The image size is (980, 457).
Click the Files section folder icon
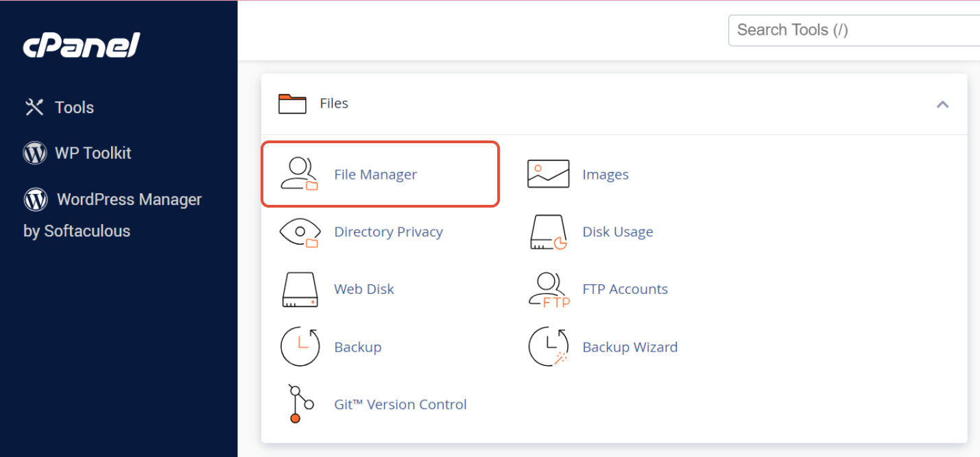292,103
